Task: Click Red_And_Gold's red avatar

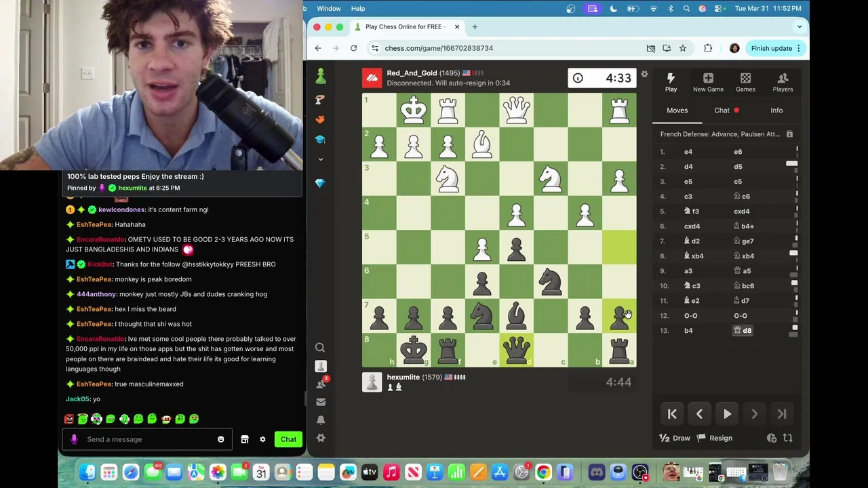Action: (x=372, y=78)
